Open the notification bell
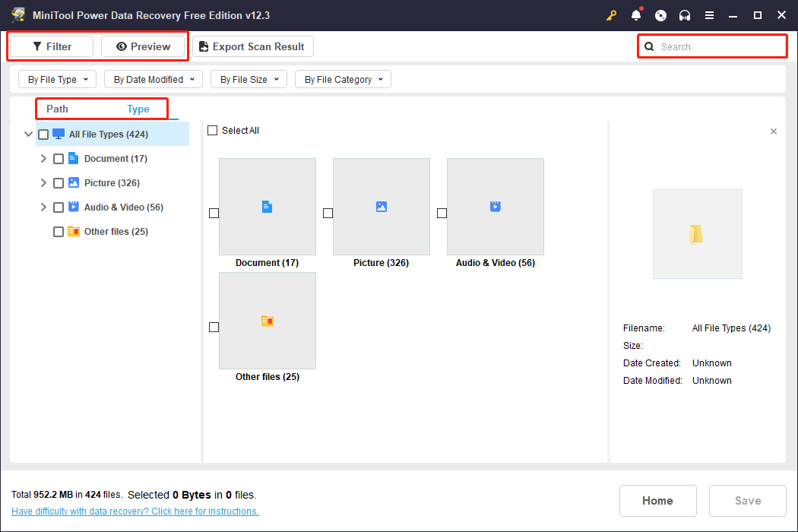Viewport: 798px width, 532px height. tap(636, 15)
